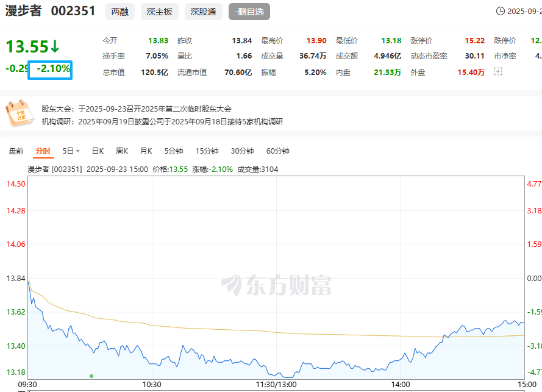542x392 pixels.
Task: Click the 14:00 time axis label
Action: click(401, 385)
